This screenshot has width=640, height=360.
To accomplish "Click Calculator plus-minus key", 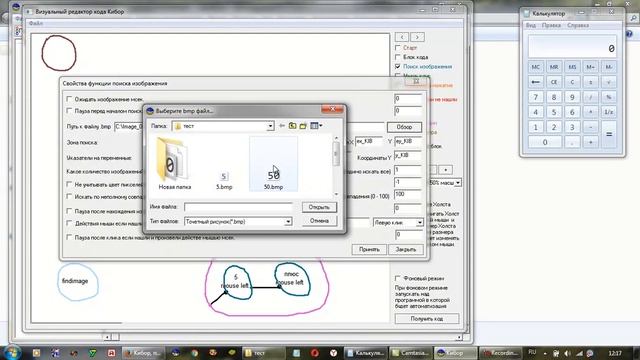I will click(x=590, y=82).
